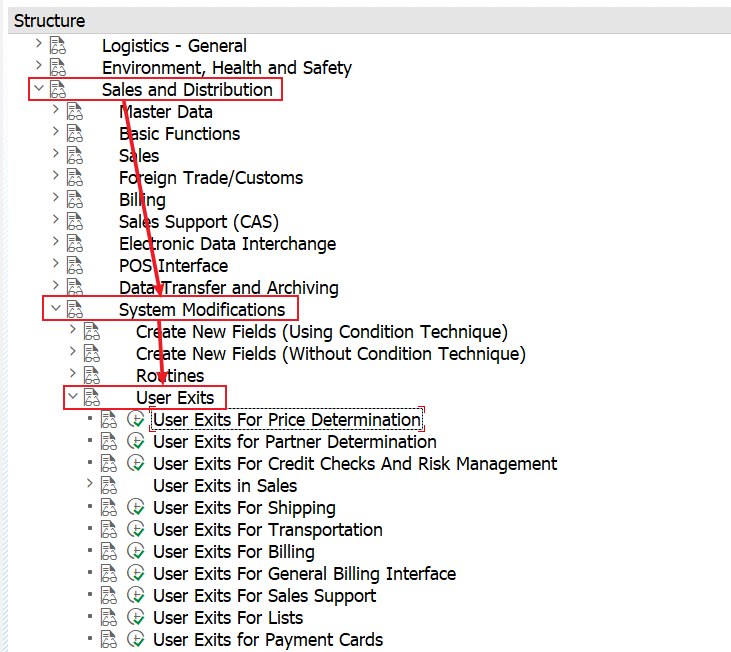This screenshot has width=731, height=652.
Task: Collapse the Sales and Distribution node
Action: click(x=39, y=88)
